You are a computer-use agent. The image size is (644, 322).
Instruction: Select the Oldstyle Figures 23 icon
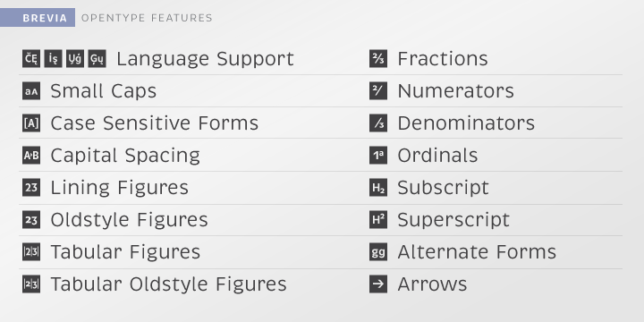click(31, 220)
